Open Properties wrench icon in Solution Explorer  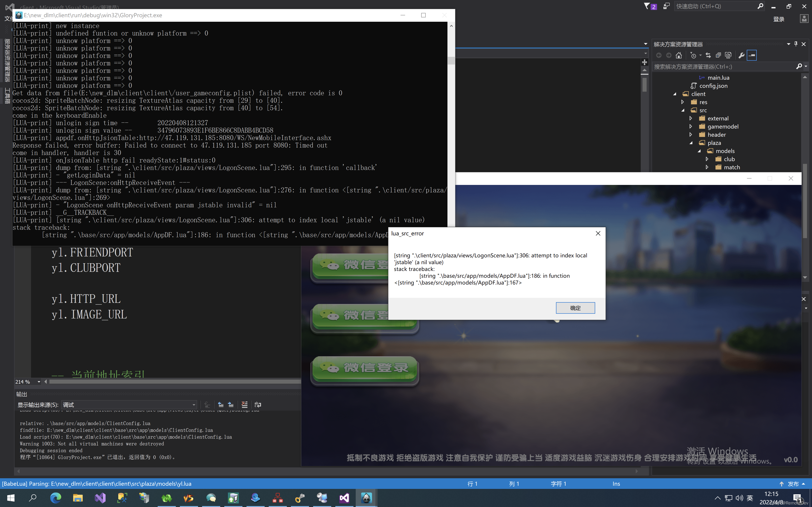pos(742,55)
